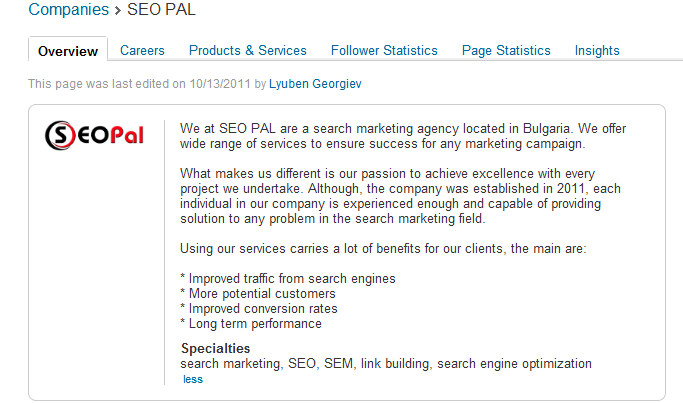Open the Careers tab
Screen dimensions: 683x403
pyautogui.click(x=142, y=51)
